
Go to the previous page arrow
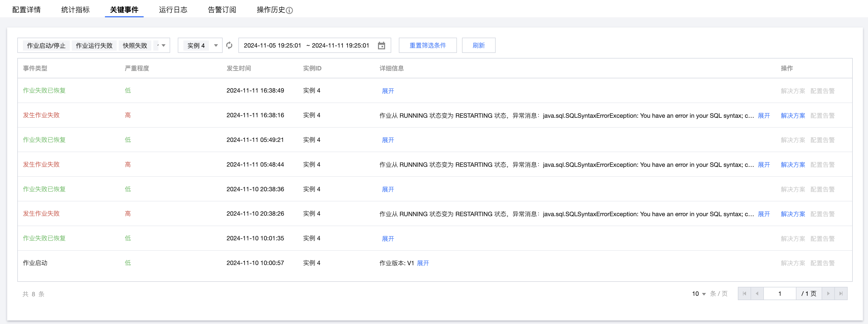tap(757, 294)
